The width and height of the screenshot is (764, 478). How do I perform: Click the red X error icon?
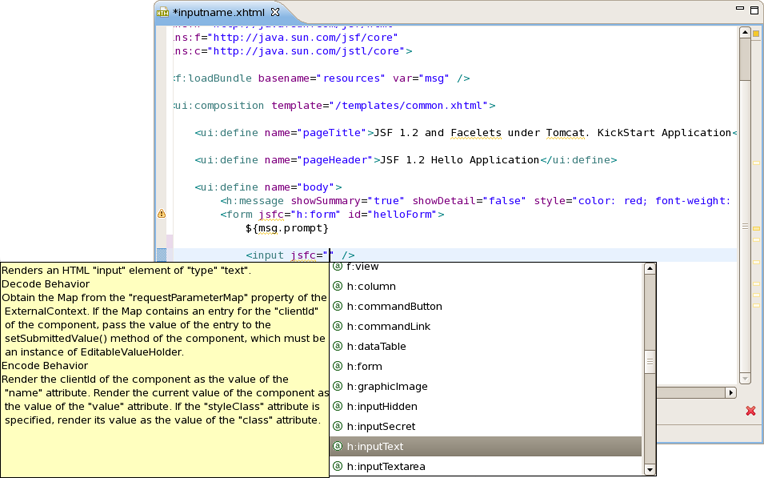751,411
